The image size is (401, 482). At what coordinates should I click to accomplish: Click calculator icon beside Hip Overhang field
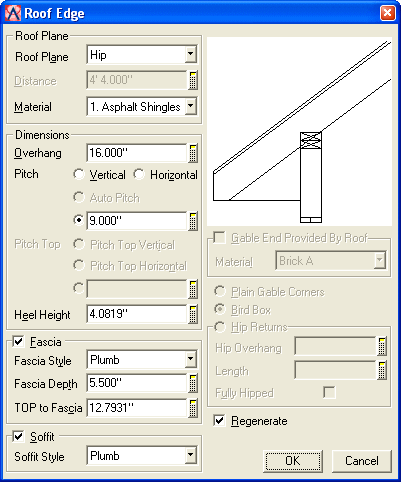pyautogui.click(x=382, y=347)
